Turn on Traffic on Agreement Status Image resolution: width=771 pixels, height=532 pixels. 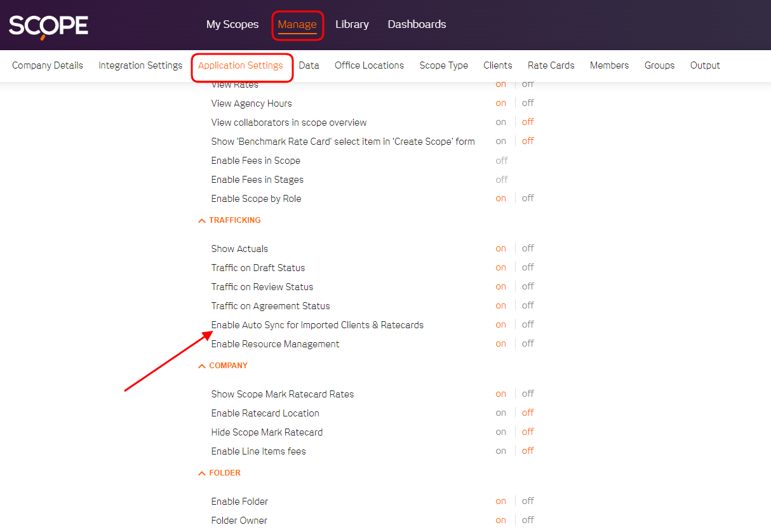coord(501,305)
